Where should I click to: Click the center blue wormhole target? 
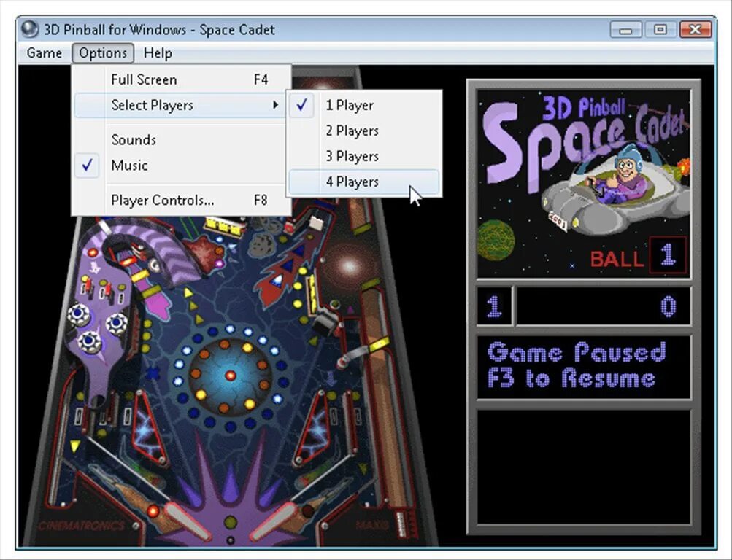pos(229,375)
